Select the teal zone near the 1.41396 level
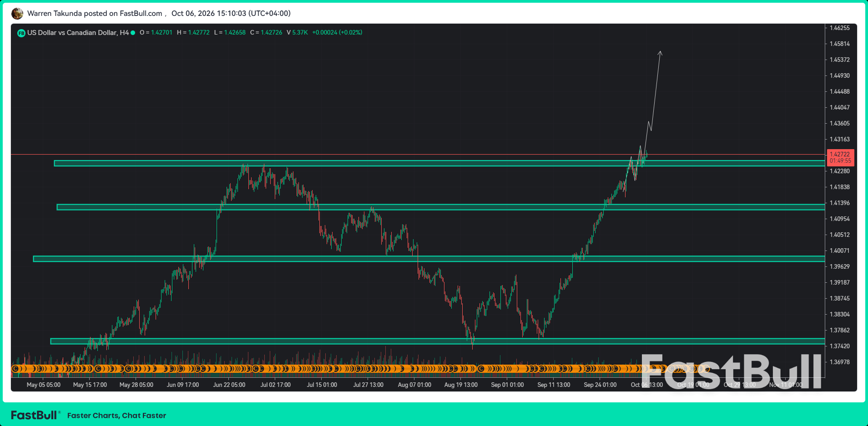 point(440,207)
